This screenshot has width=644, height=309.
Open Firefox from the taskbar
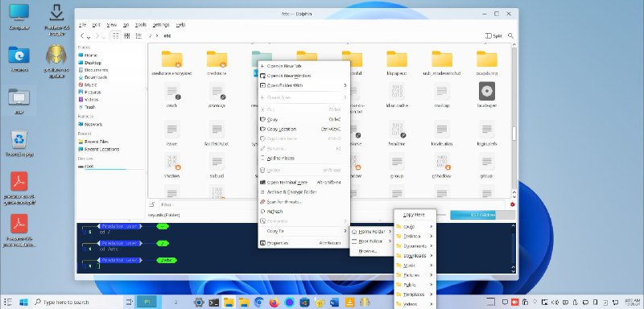click(x=274, y=303)
